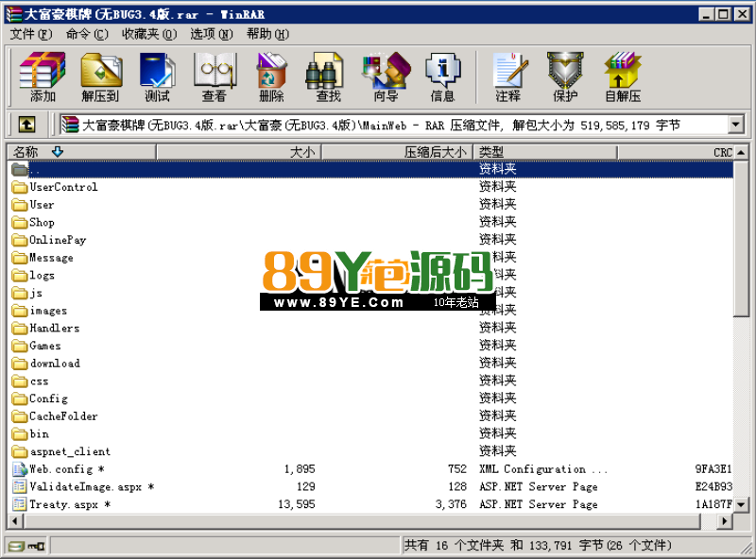Select the UserControl folder icon
This screenshot has width=756, height=559.
point(20,187)
